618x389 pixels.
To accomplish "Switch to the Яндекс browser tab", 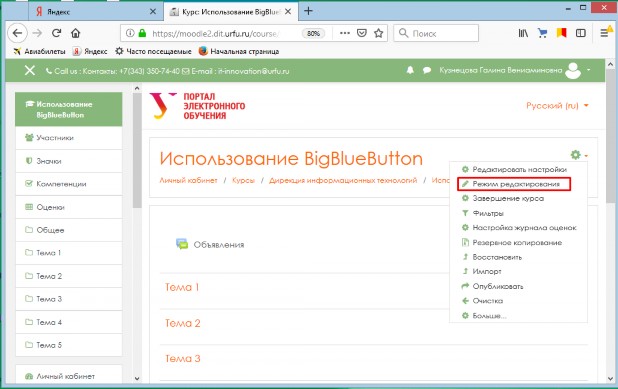I will click(x=95, y=11).
